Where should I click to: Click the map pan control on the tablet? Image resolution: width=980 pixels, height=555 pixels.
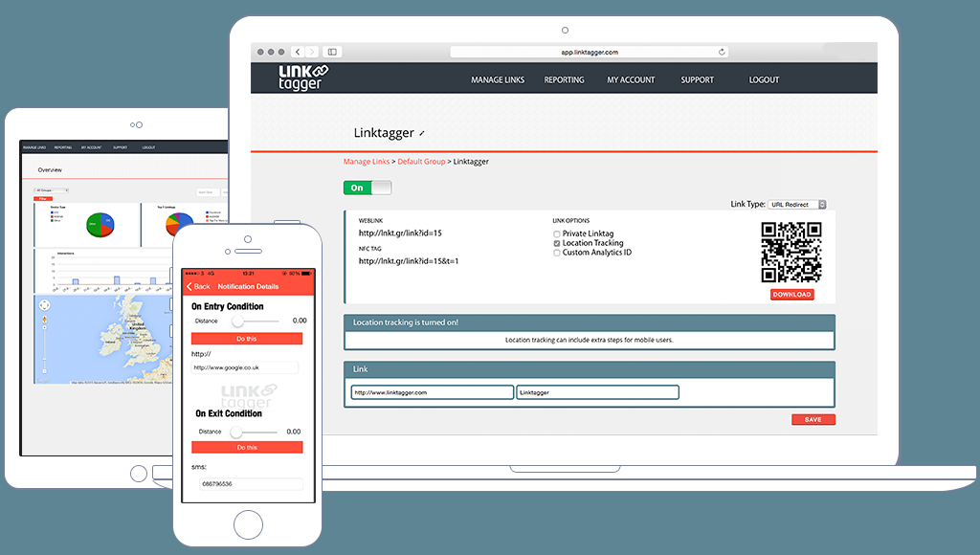pyautogui.click(x=44, y=305)
